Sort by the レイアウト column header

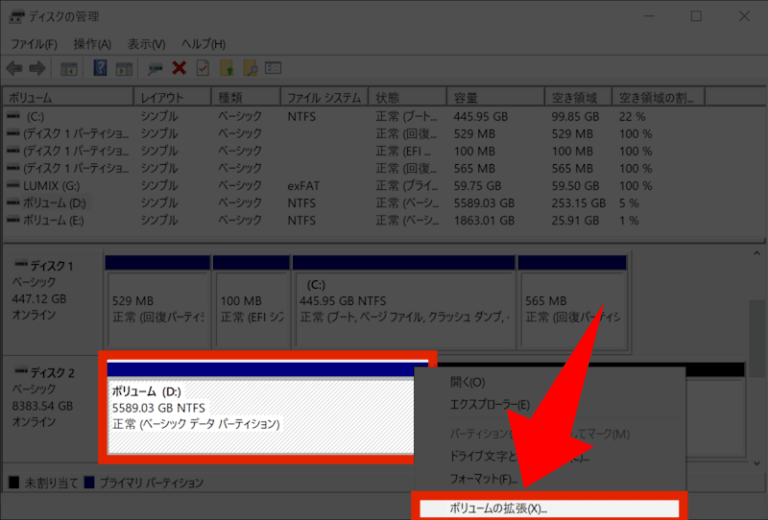tap(172, 97)
